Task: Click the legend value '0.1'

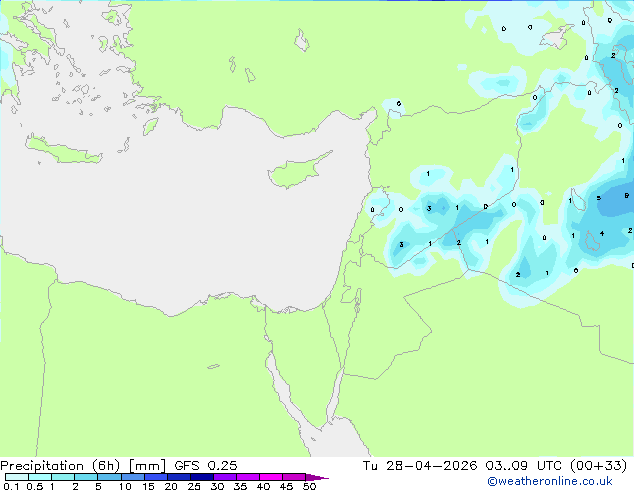Action: 11,486
